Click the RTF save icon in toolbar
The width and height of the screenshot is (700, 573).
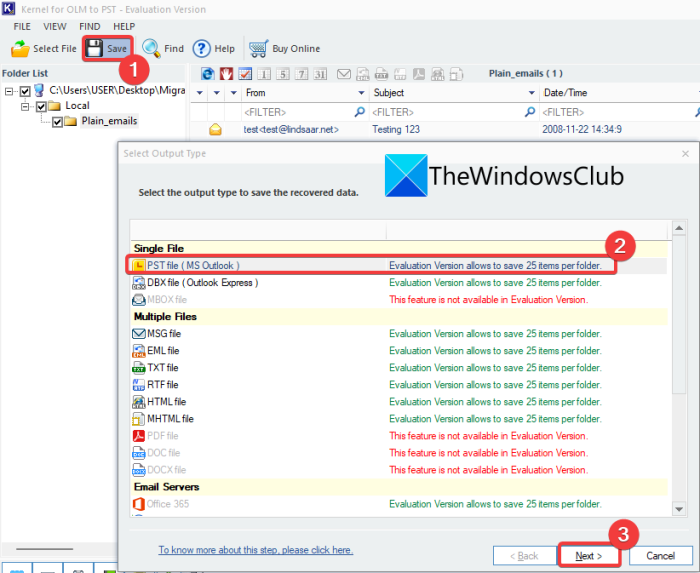pyautogui.click(x=400, y=74)
